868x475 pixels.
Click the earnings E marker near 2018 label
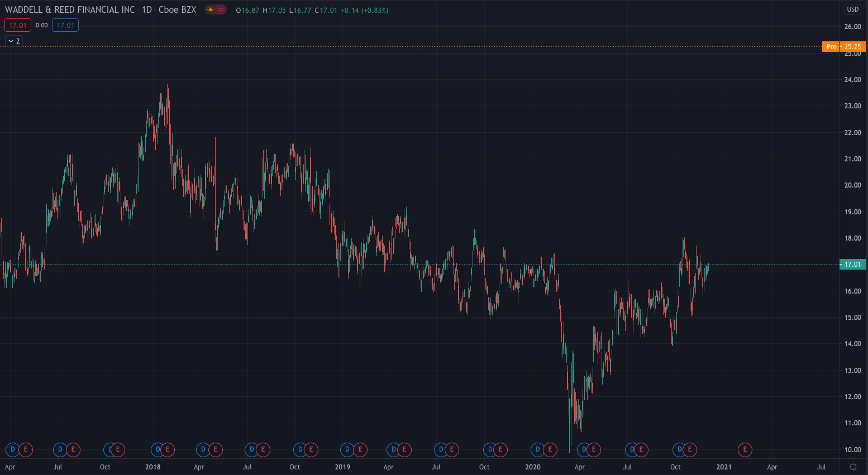point(168,449)
